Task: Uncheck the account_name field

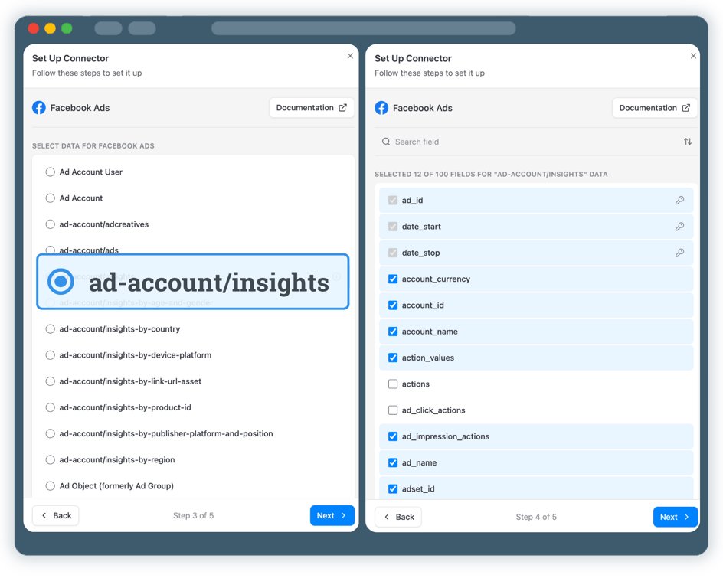Action: (x=393, y=332)
